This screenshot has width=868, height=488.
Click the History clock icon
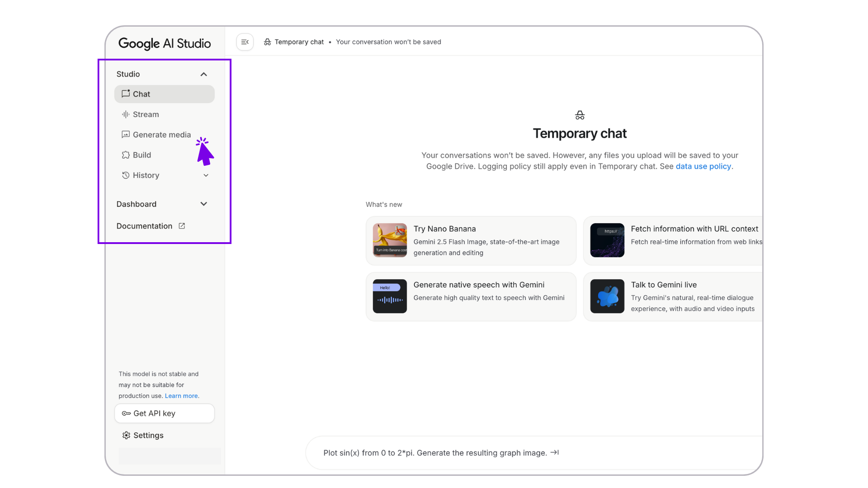pyautogui.click(x=126, y=175)
